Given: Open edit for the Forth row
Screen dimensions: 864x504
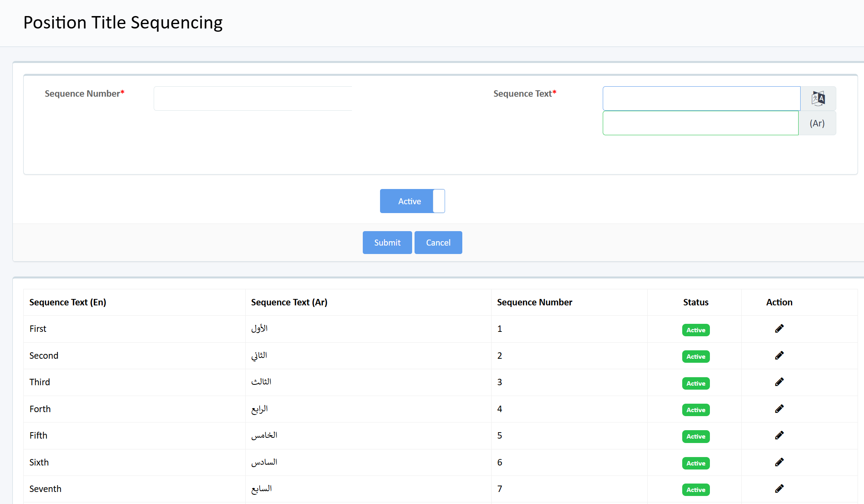Looking at the screenshot, I should 779,409.
